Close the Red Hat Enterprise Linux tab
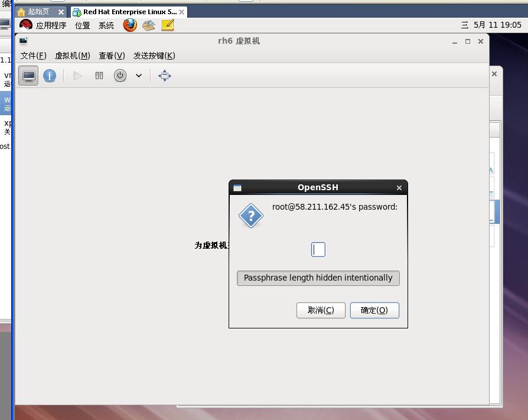This screenshot has width=528, height=420. coord(181,12)
